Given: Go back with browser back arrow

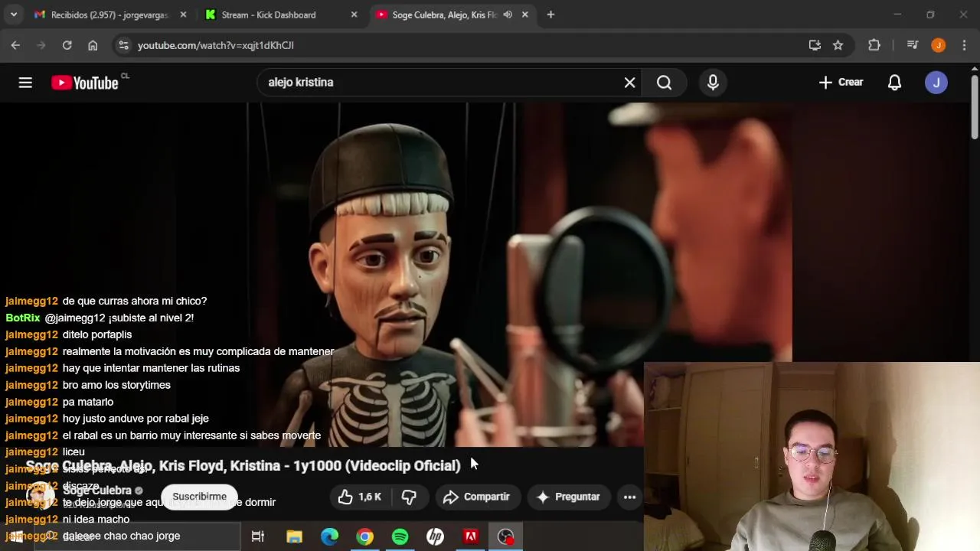Looking at the screenshot, I should (x=15, y=45).
